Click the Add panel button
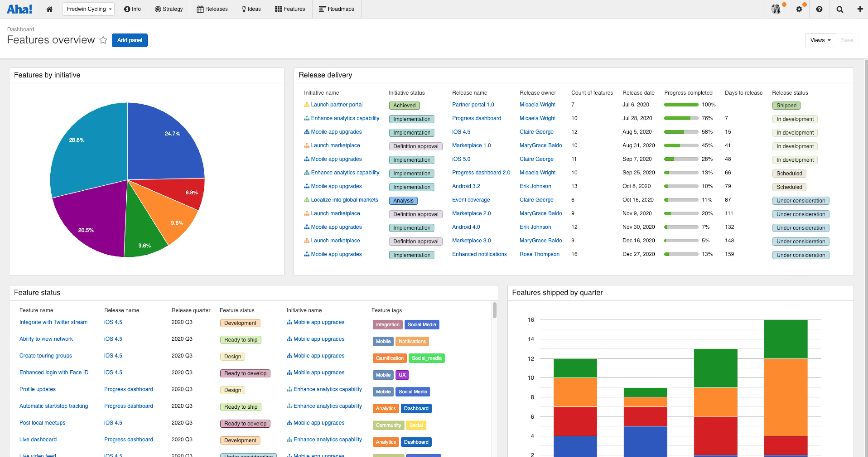Image resolution: width=868 pixels, height=457 pixels. [x=129, y=40]
